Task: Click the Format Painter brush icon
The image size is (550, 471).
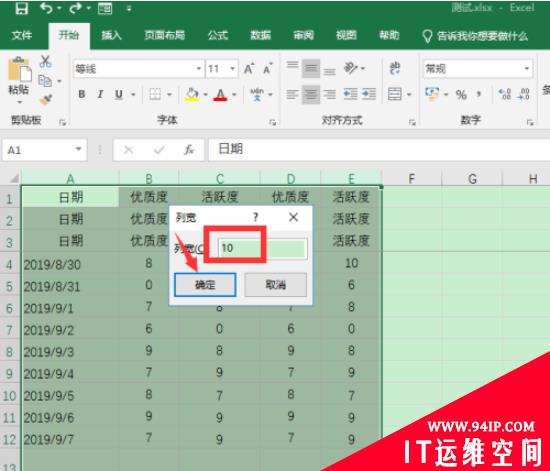Action: 46,100
